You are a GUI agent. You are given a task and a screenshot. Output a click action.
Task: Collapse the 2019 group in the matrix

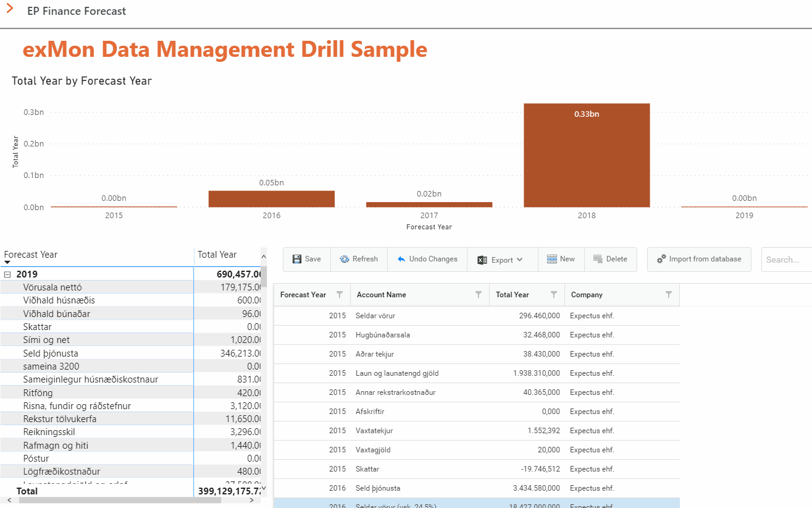(x=7, y=274)
